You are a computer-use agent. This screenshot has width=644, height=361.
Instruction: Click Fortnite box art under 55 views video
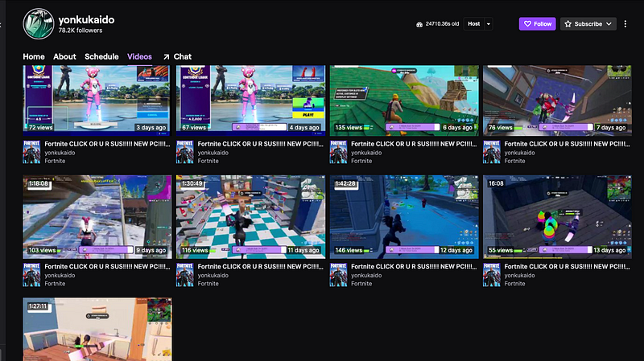(x=492, y=274)
